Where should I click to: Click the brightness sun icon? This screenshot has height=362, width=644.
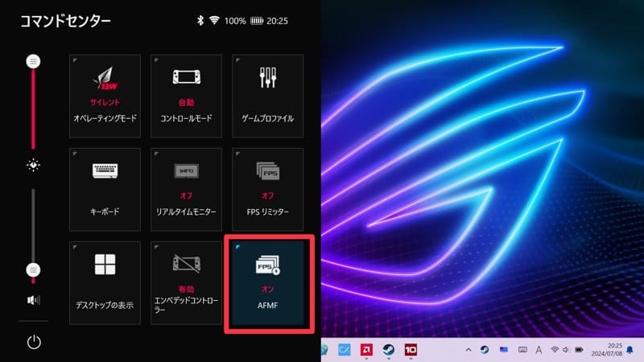coord(33,165)
